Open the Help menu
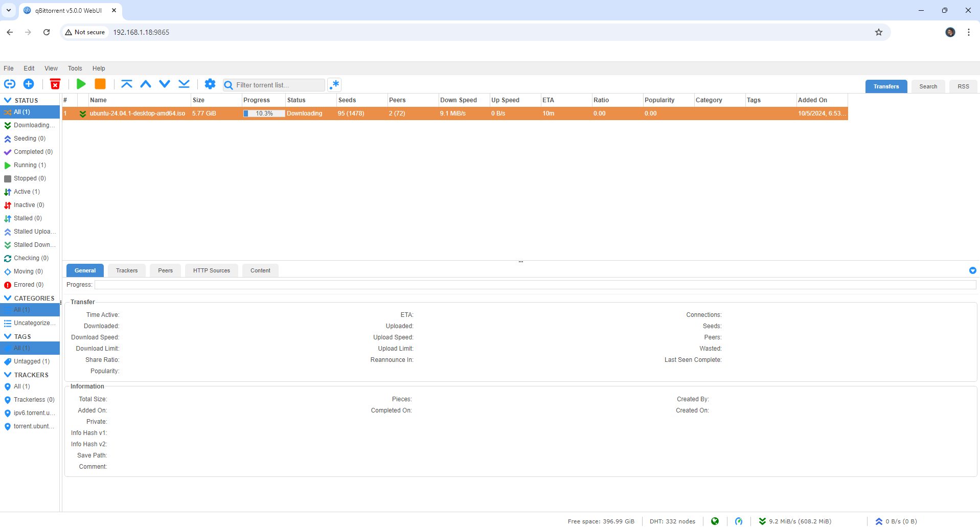This screenshot has height=527, width=980. [99, 68]
